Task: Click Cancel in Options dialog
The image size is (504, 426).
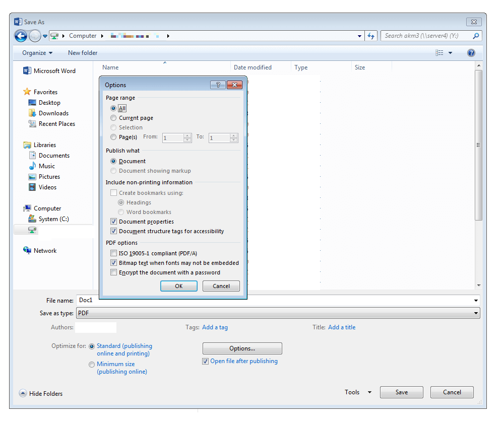Action: point(221,286)
